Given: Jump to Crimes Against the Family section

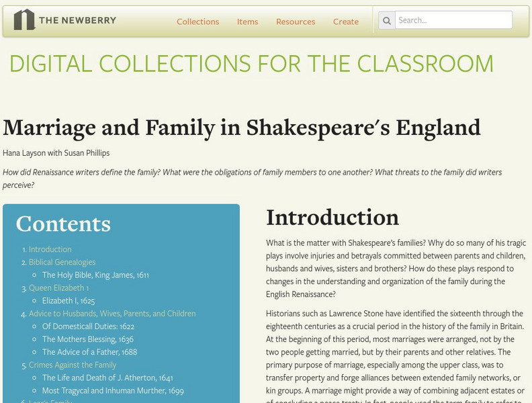Looking at the screenshot, I should coord(72,365).
